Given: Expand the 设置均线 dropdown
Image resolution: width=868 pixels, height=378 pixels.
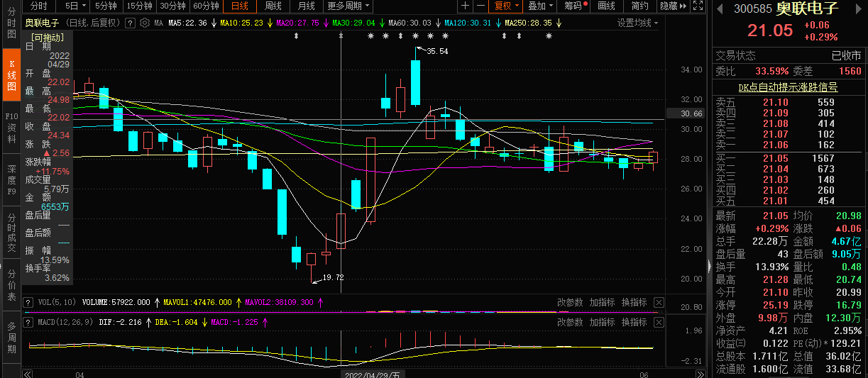Looking at the screenshot, I should tap(637, 23).
